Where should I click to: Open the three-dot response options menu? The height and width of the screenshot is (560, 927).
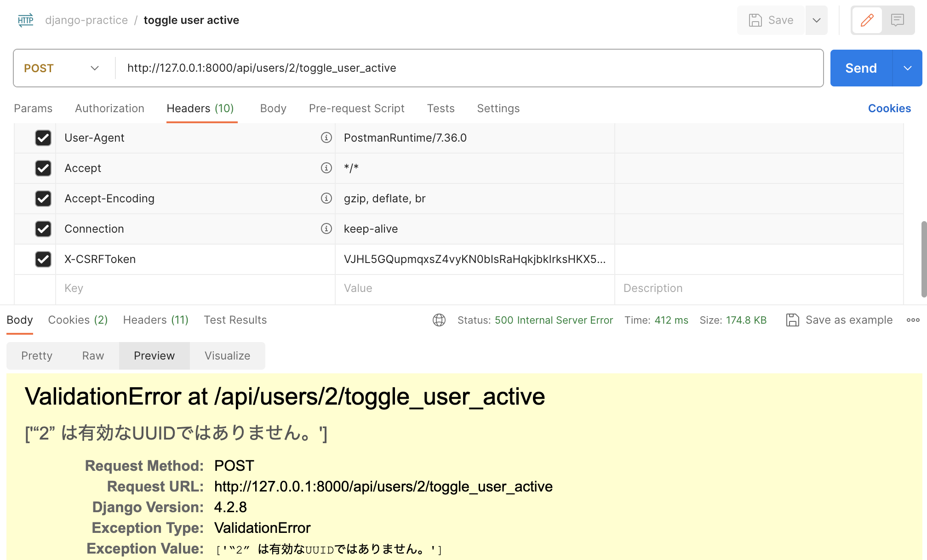pos(913,320)
